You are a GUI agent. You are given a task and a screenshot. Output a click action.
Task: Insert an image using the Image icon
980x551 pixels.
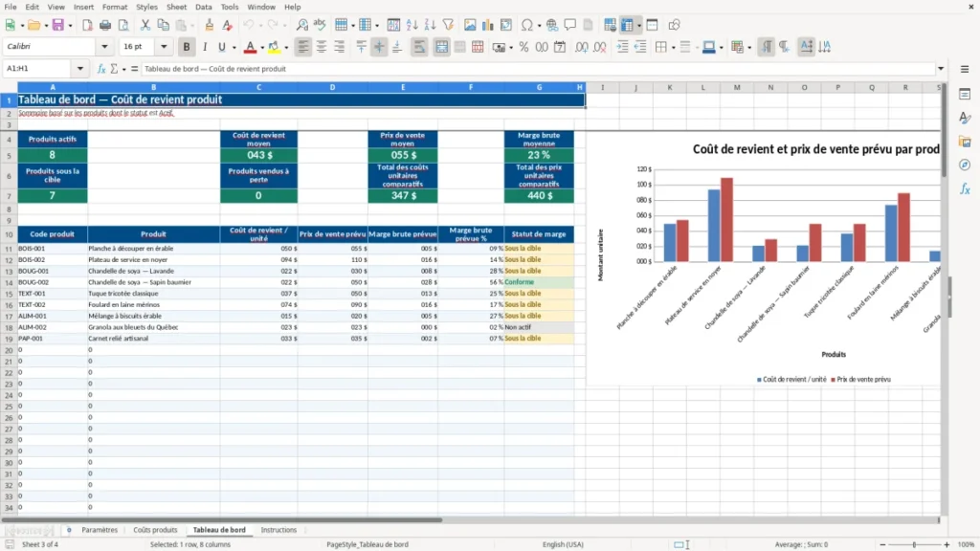click(470, 25)
